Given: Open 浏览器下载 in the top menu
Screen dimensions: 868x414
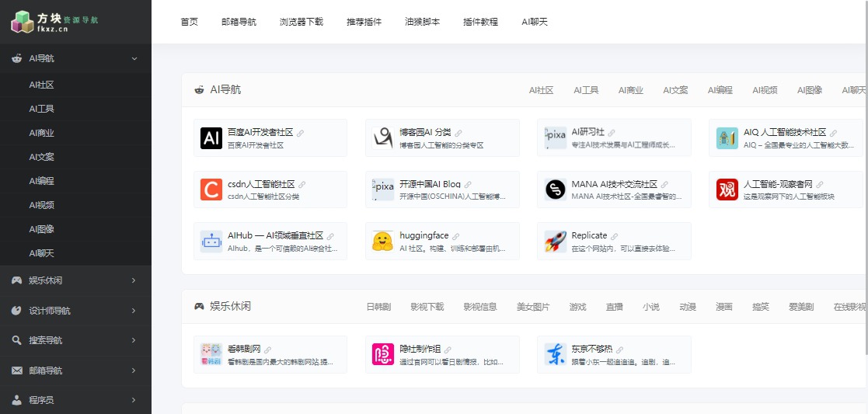Looking at the screenshot, I should pyautogui.click(x=302, y=23).
